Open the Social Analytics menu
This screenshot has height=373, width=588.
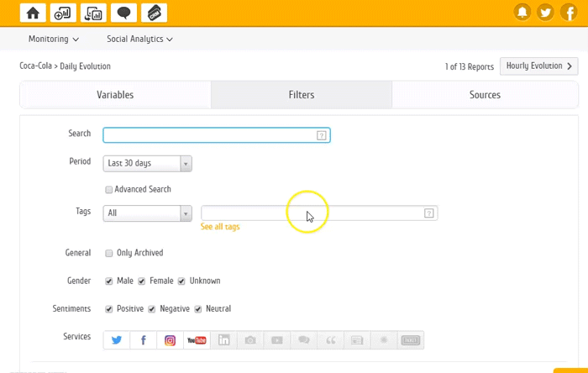pyautogui.click(x=139, y=39)
